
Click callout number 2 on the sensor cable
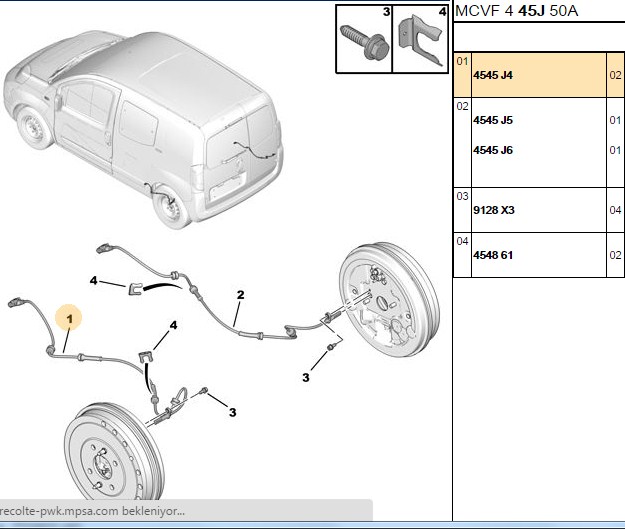tap(240, 295)
